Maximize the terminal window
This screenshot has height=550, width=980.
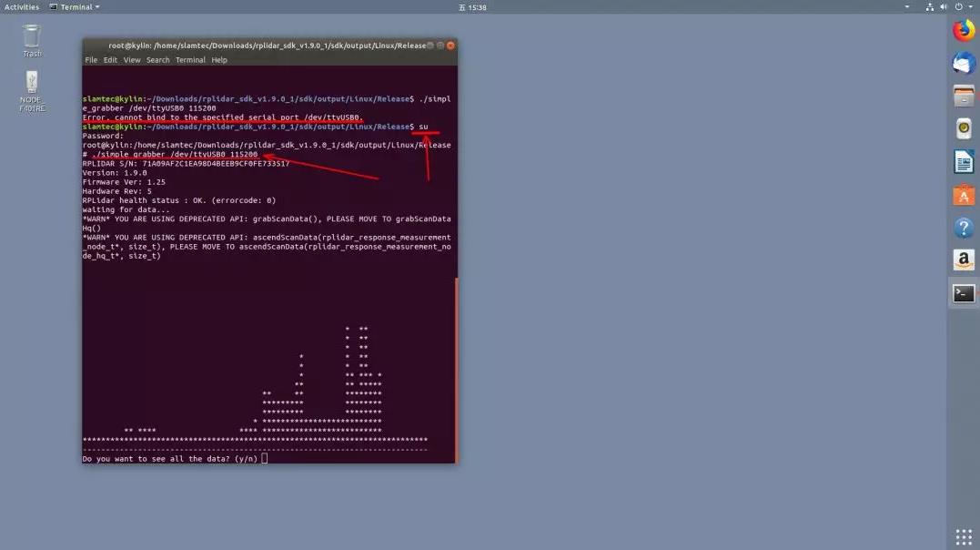click(x=440, y=46)
